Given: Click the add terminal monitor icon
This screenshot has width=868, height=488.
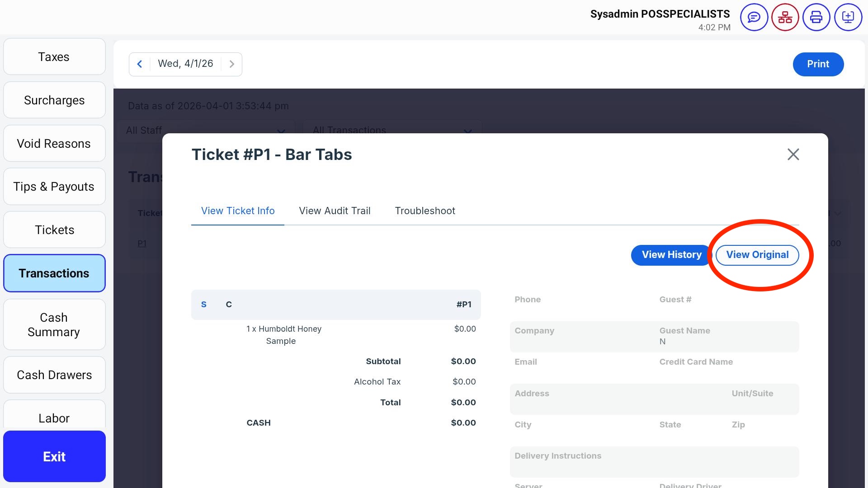Looking at the screenshot, I should pos(848,18).
